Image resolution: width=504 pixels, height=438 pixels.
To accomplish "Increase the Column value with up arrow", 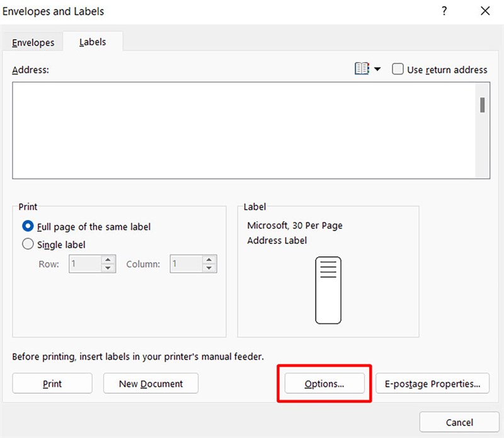I will pyautogui.click(x=210, y=260).
